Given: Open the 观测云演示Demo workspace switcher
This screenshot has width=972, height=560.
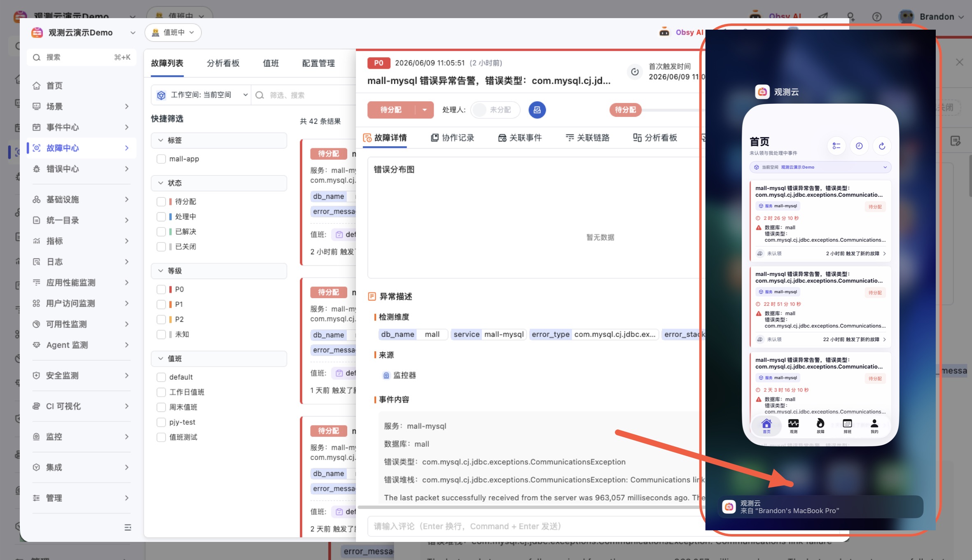Looking at the screenshot, I should (84, 33).
